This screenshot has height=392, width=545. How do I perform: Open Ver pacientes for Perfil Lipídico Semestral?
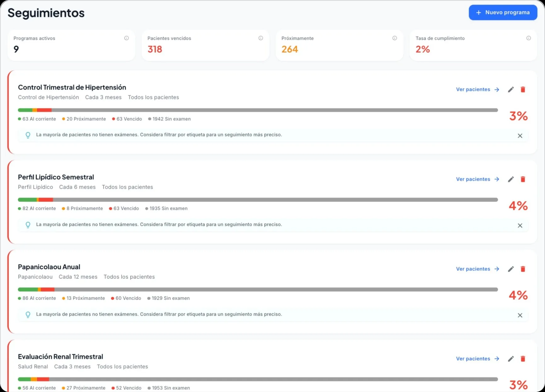pos(473,179)
